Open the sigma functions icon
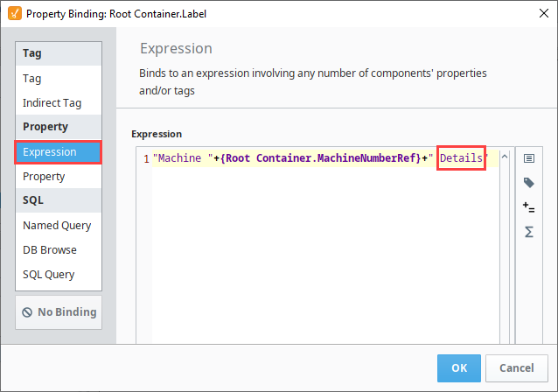 [529, 232]
